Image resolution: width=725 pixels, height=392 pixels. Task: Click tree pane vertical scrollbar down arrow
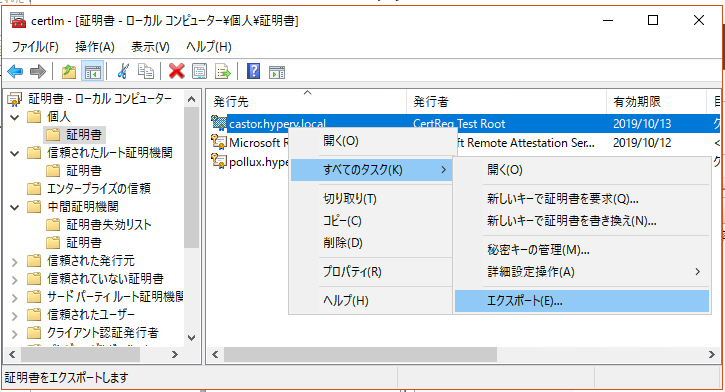(191, 338)
